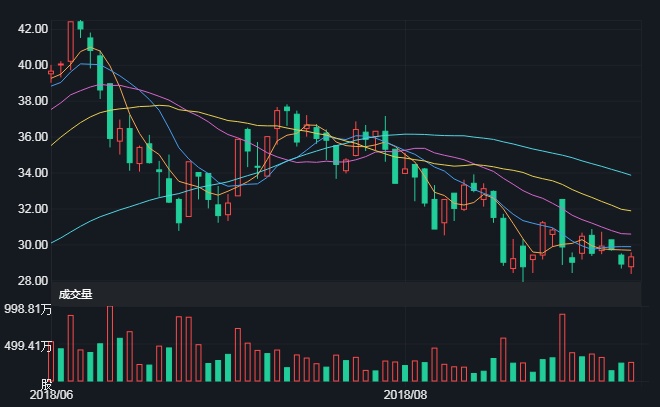Click right end of purple moving average line
Image resolution: width=660 pixels, height=407 pixels.
tap(631, 234)
